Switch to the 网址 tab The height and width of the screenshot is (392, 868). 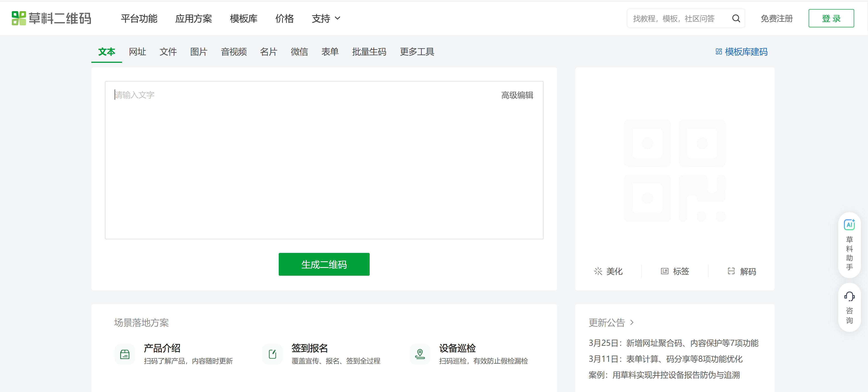coord(137,52)
